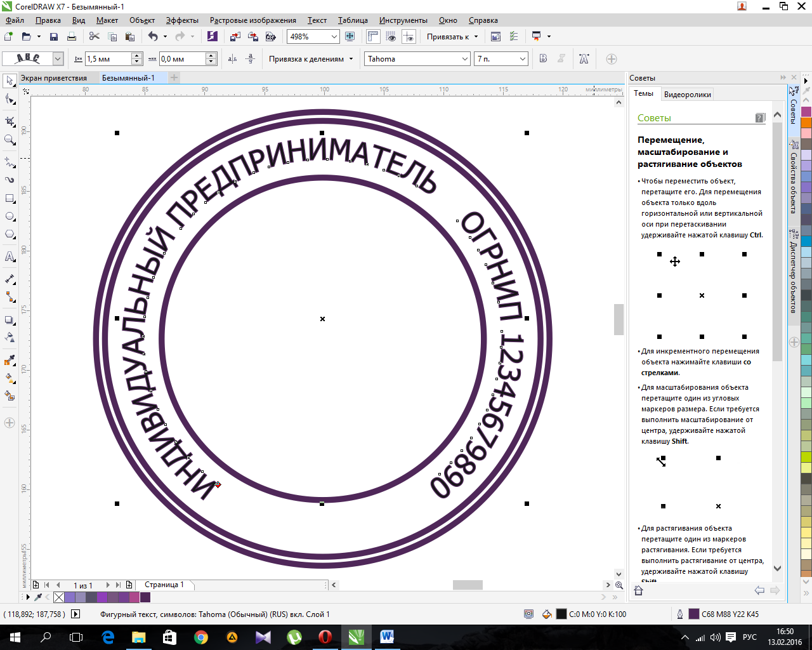Publish to PDF
The height and width of the screenshot is (650, 812).
[271, 37]
